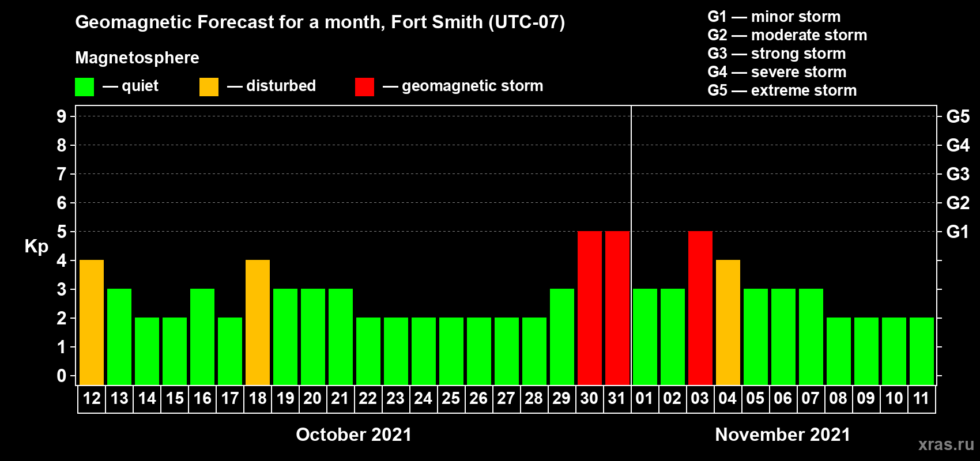This screenshot has height=461, width=980.
Task: Click the 'G2 — moderate storm' legend line
Action: (x=787, y=35)
